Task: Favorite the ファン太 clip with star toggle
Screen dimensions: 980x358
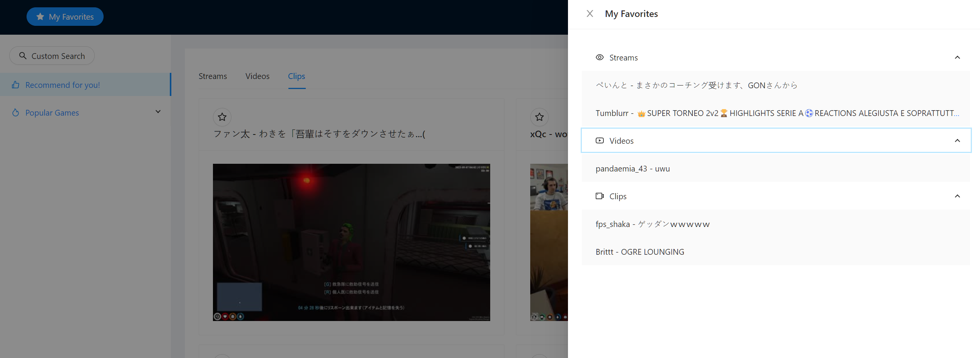Action: (222, 117)
